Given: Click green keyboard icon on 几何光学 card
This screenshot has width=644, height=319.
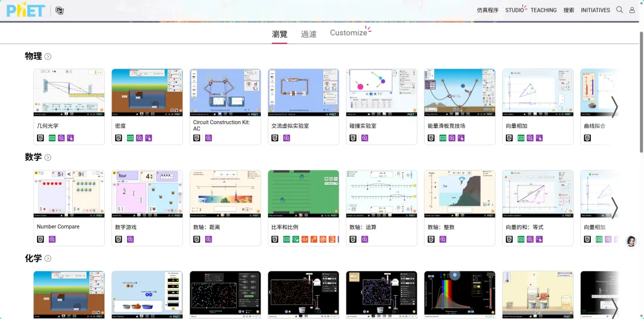Looking at the screenshot, I should pyautogui.click(x=52, y=138).
